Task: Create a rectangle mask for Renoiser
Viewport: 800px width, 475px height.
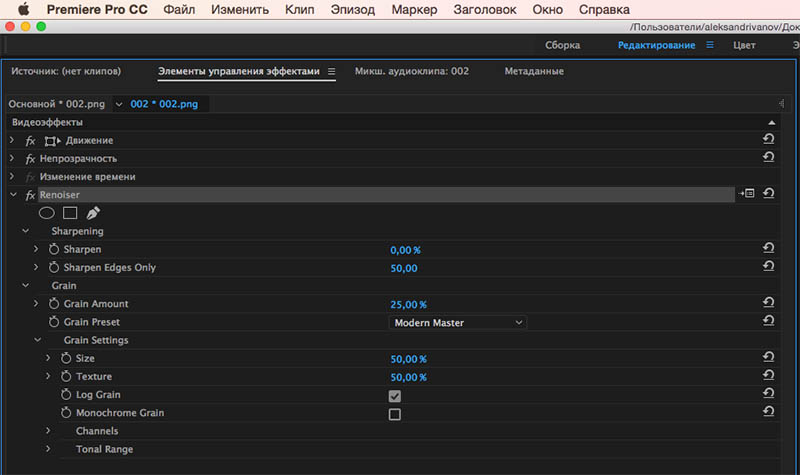Action: tap(70, 213)
